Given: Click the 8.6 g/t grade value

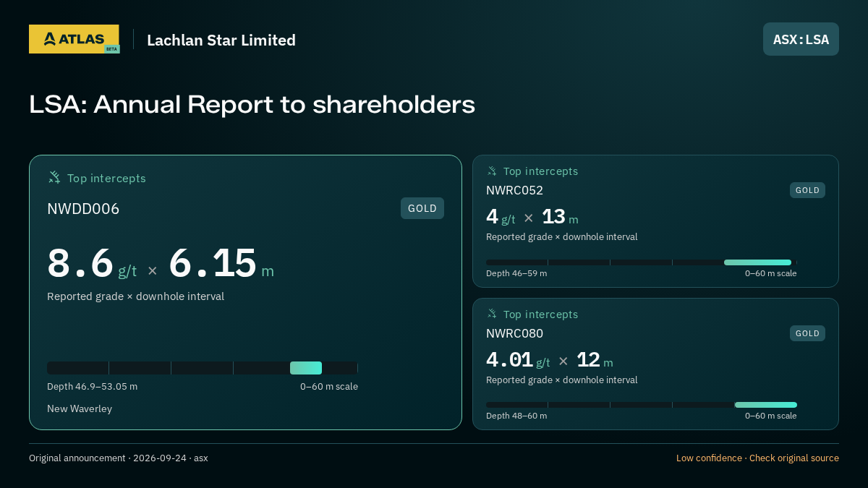Looking at the screenshot, I should 92,264.
